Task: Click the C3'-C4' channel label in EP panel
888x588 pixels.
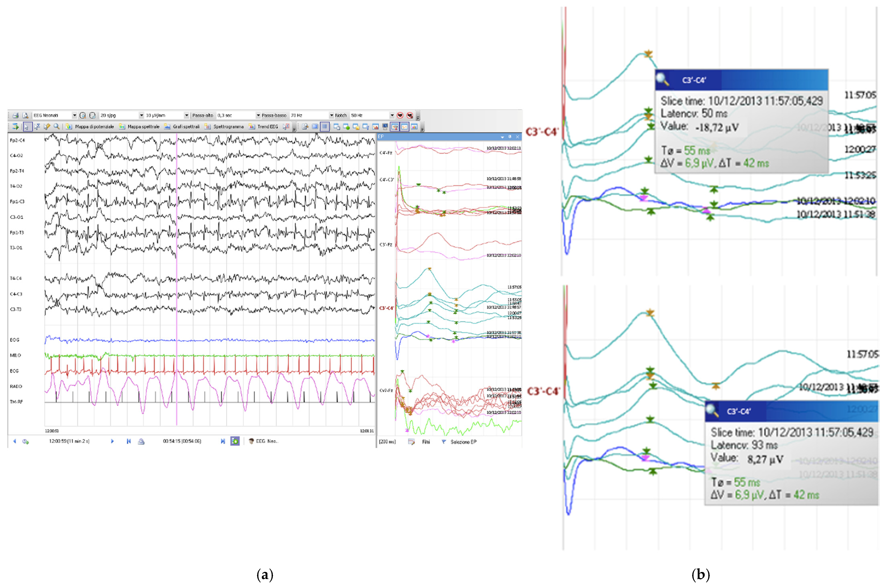Action: coord(386,308)
